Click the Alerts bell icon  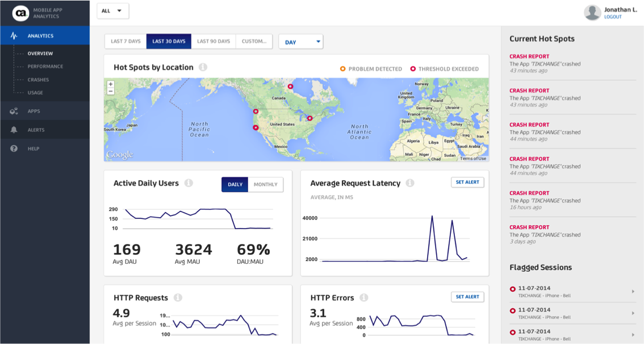coord(14,130)
